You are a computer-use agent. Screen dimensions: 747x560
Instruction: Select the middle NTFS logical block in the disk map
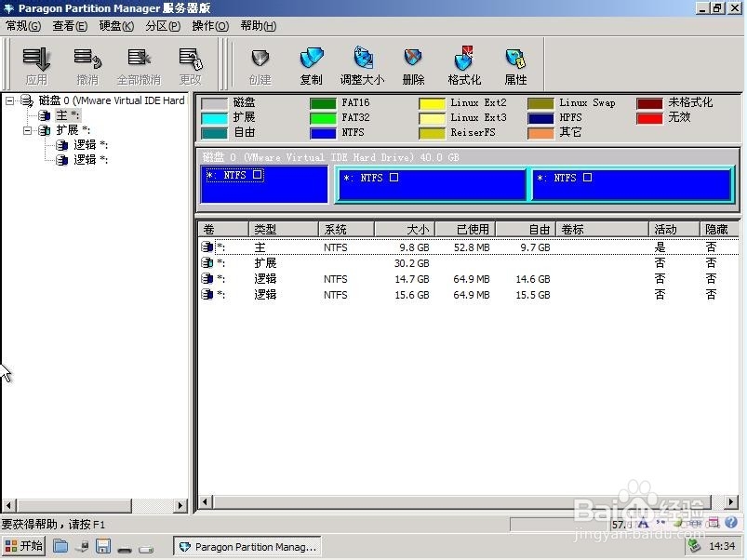(432, 185)
